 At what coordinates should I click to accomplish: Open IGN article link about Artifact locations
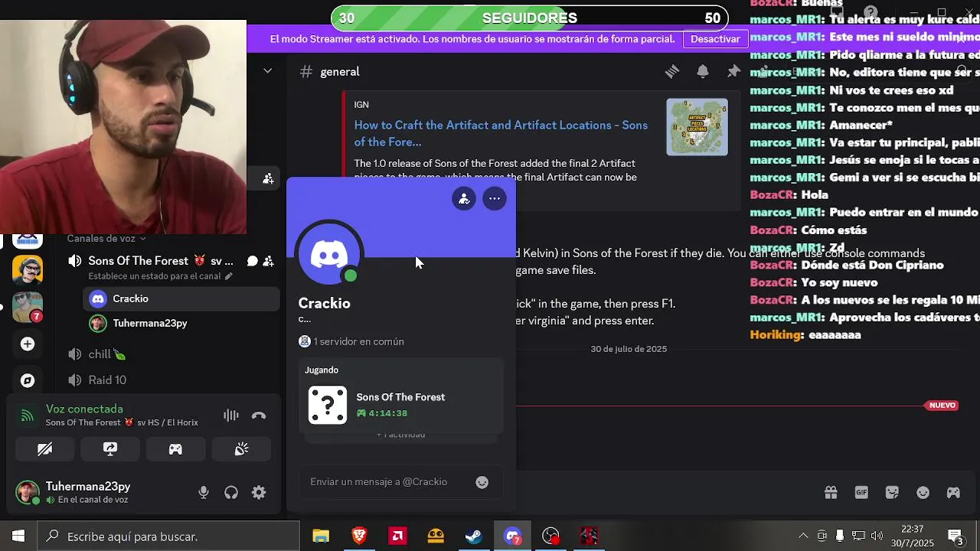[x=501, y=133]
